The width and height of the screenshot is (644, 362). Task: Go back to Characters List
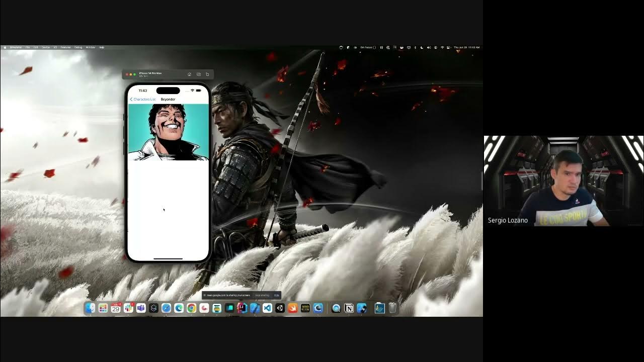143,99
